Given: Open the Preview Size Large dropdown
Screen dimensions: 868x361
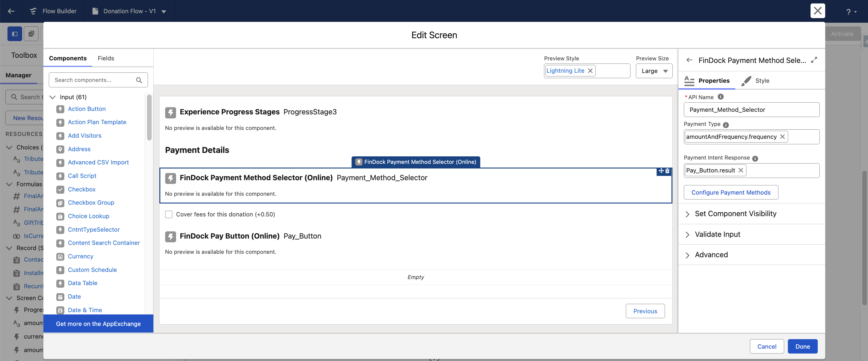Looking at the screenshot, I should (x=654, y=71).
